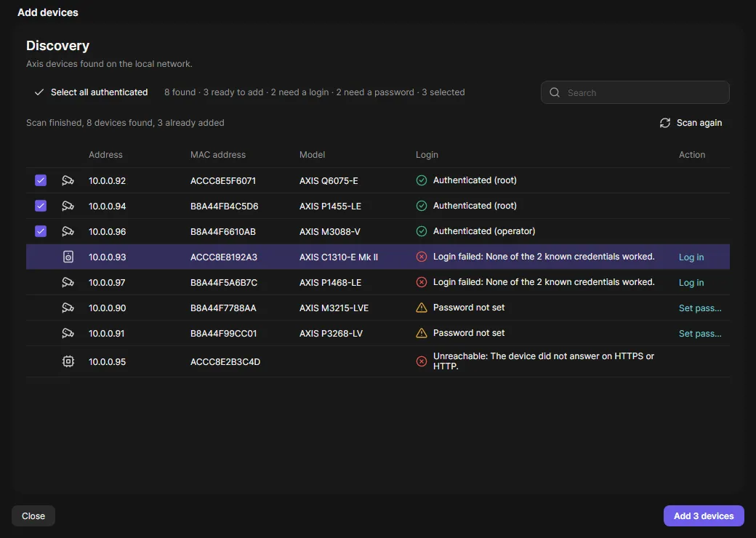Click model name AXIS M3088-V
The width and height of the screenshot is (756, 538).
click(330, 232)
